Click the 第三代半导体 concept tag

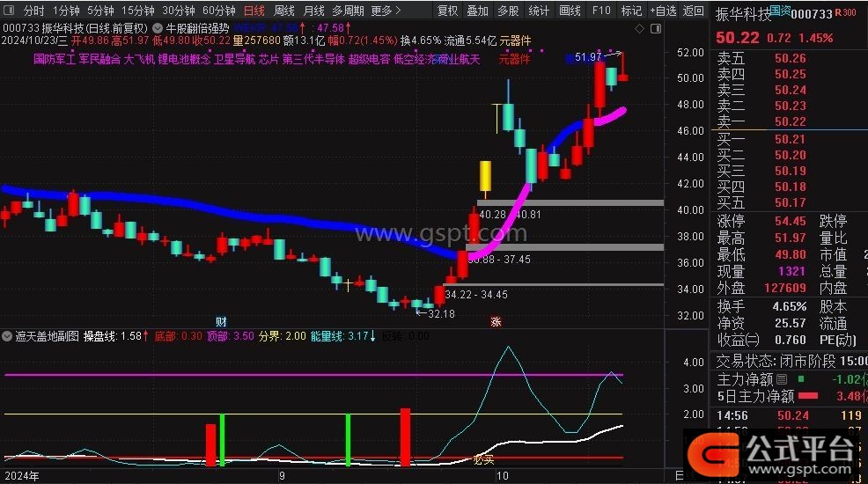tap(314, 59)
